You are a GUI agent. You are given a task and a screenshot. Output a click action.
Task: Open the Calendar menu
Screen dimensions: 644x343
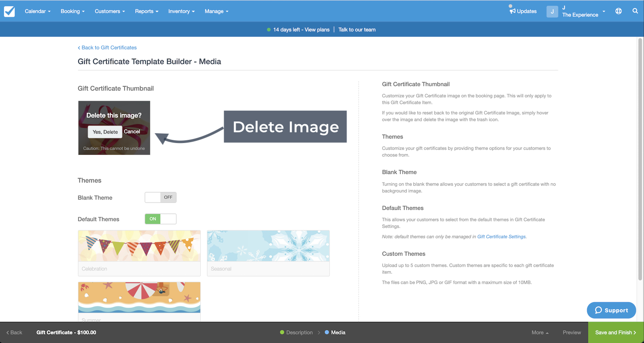pyautogui.click(x=38, y=11)
